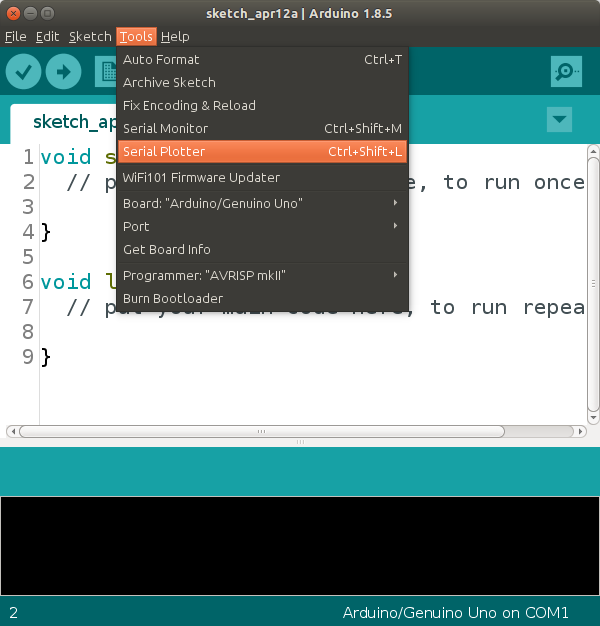The image size is (600, 626).
Task: Open the Help menu
Action: click(175, 37)
